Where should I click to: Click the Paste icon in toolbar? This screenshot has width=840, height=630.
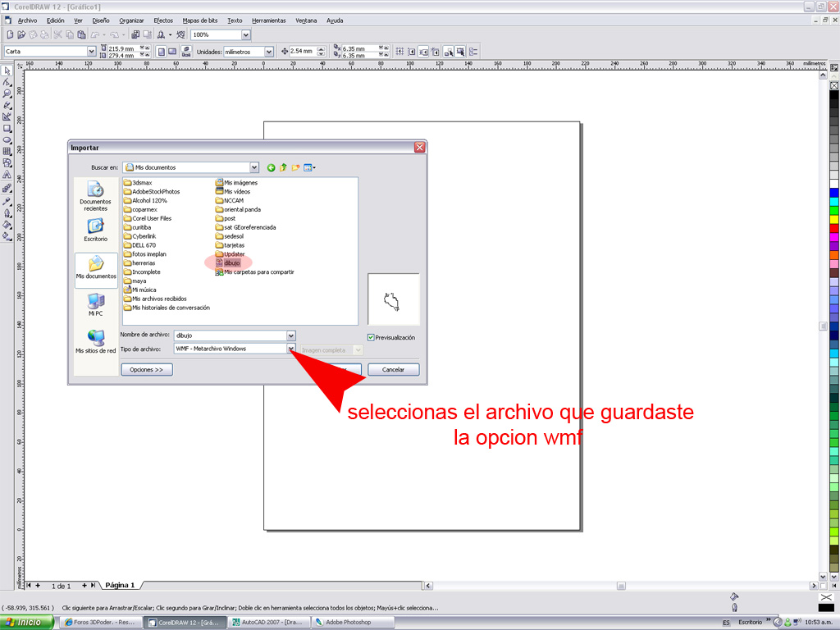81,34
